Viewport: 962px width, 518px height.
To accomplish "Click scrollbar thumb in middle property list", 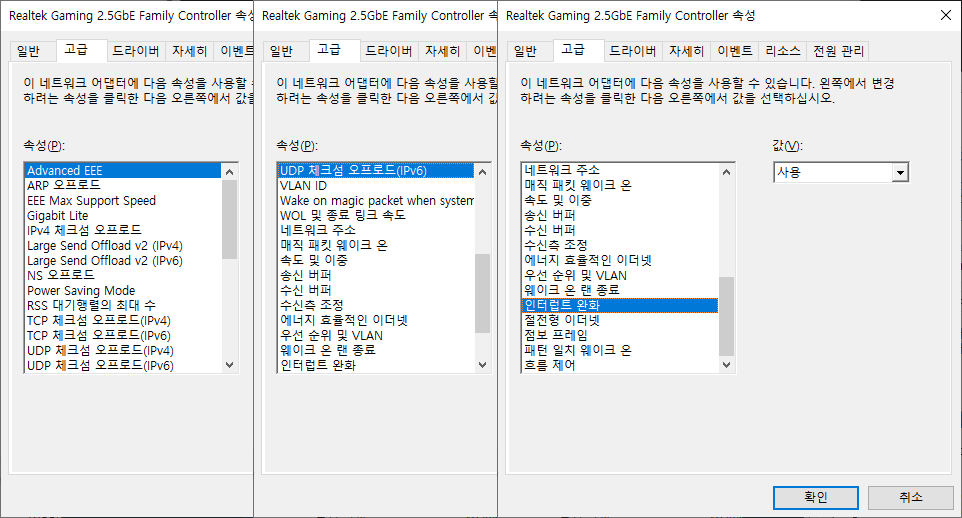I will [482, 293].
